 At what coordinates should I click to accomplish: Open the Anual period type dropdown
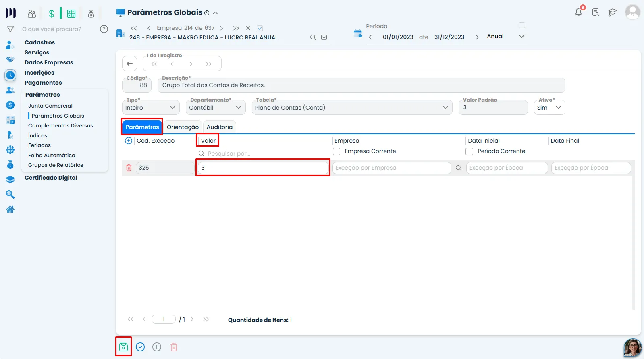506,37
